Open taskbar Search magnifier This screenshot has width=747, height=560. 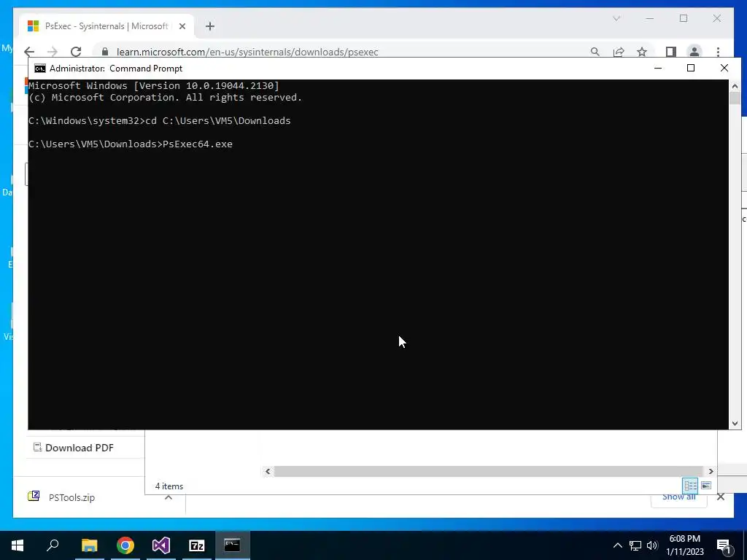click(x=53, y=545)
